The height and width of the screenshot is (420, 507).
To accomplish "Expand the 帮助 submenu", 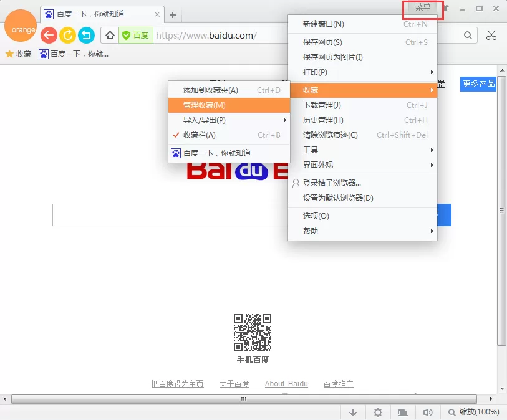I will tap(362, 231).
